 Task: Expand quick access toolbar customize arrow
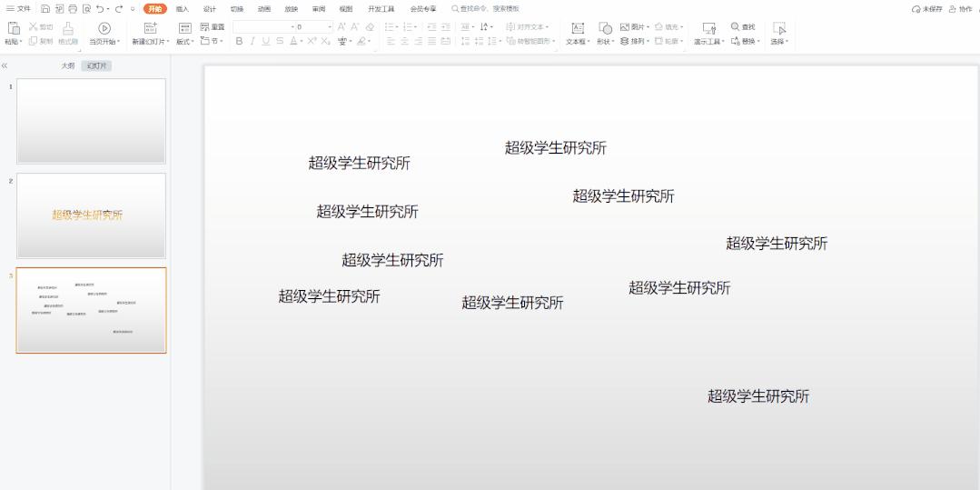click(133, 9)
